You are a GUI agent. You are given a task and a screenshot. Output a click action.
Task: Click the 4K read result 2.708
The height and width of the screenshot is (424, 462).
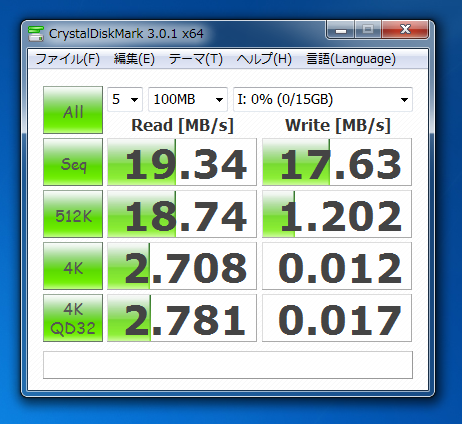pyautogui.click(x=182, y=266)
